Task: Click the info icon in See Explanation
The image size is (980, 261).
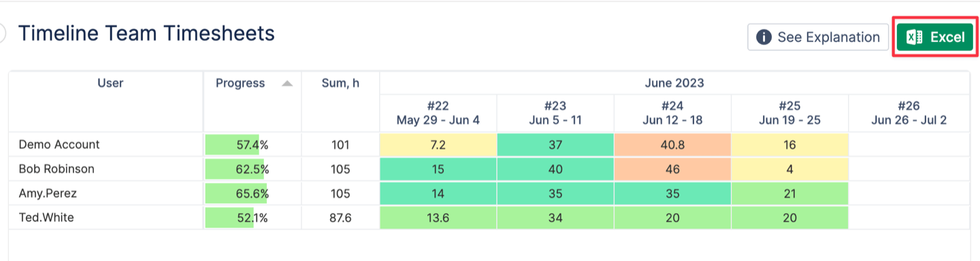Action: tap(764, 37)
